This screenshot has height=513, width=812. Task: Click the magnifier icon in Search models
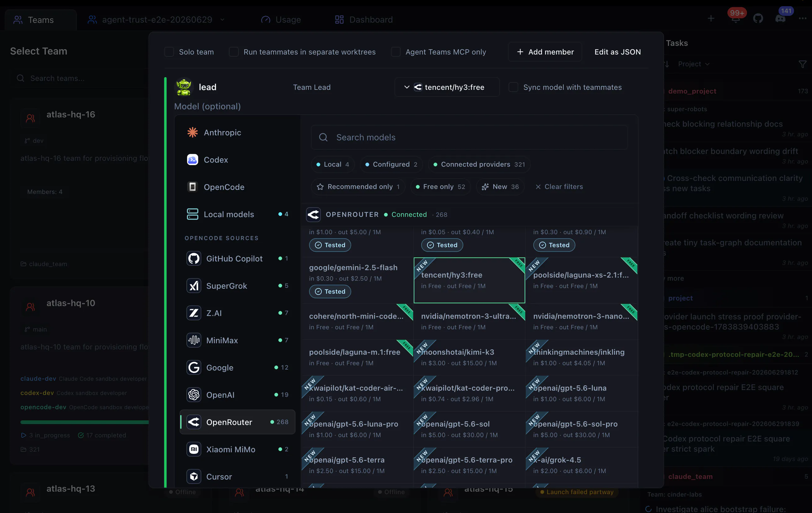point(323,137)
